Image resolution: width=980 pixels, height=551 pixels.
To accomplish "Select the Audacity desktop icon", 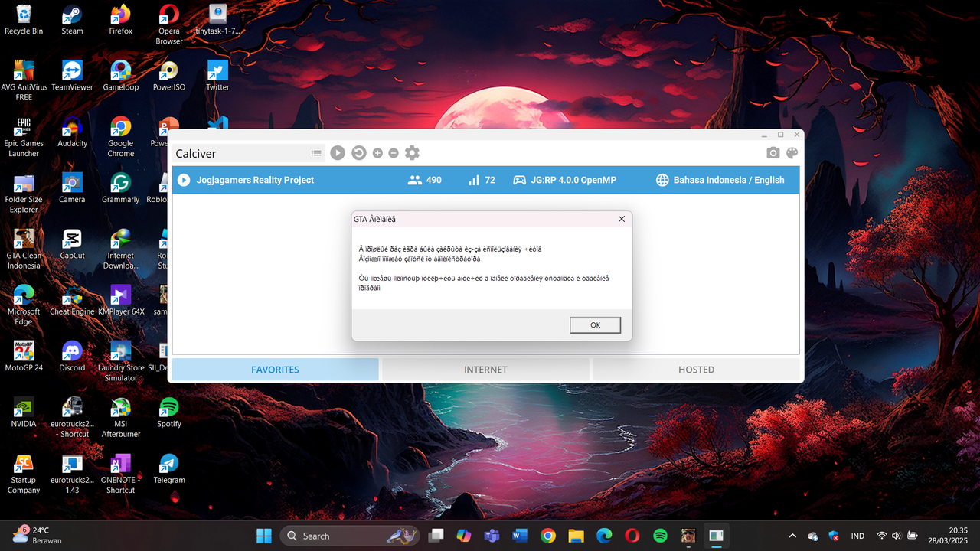I will [x=72, y=132].
